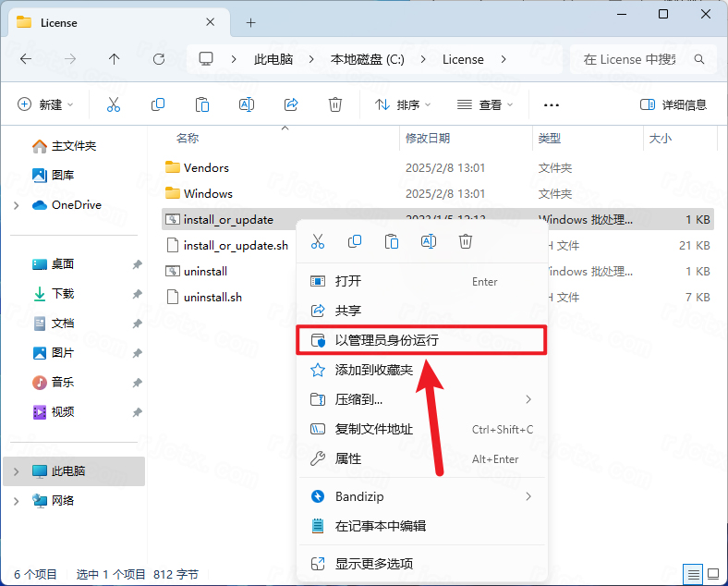Select 以管理员身份运行 in context menu
Viewport: 728px width, 586px height.
tap(421, 340)
